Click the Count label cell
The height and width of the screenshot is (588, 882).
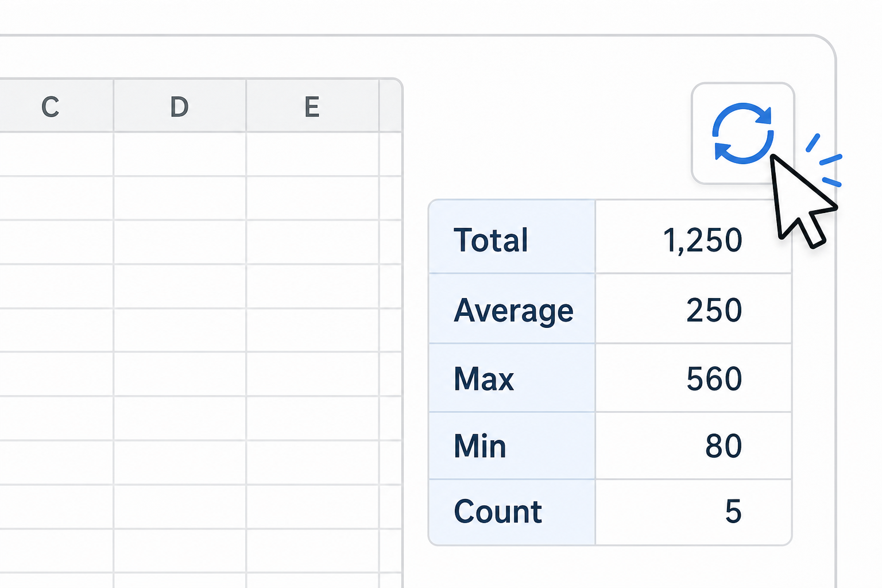click(x=512, y=512)
